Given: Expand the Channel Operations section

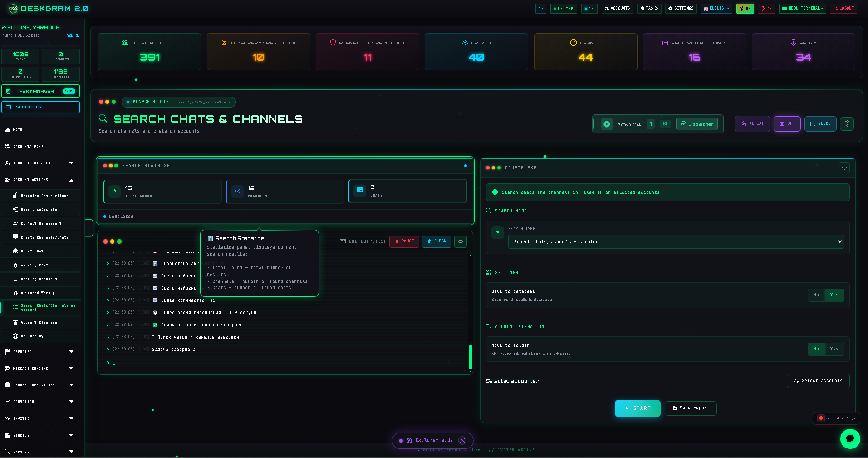Looking at the screenshot, I should (40, 385).
